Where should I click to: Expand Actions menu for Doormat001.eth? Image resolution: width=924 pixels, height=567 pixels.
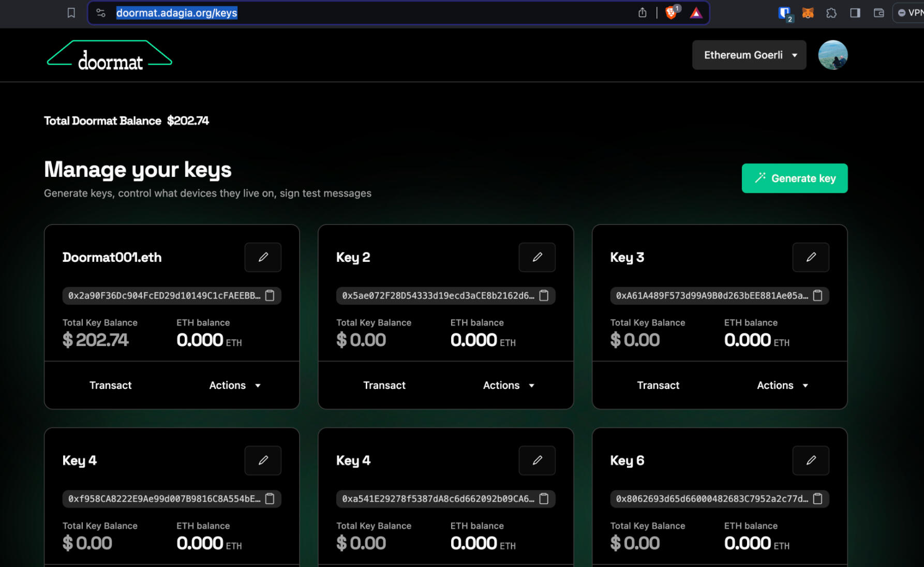tap(234, 385)
